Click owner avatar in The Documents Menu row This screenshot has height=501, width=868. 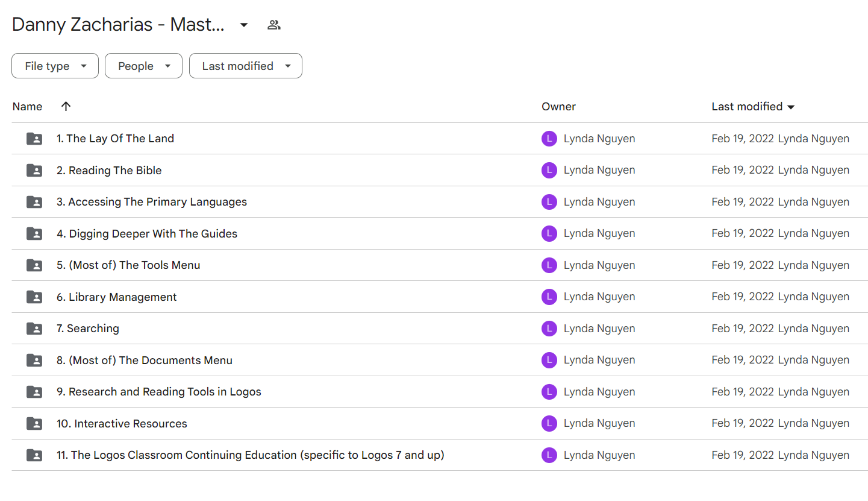549,361
